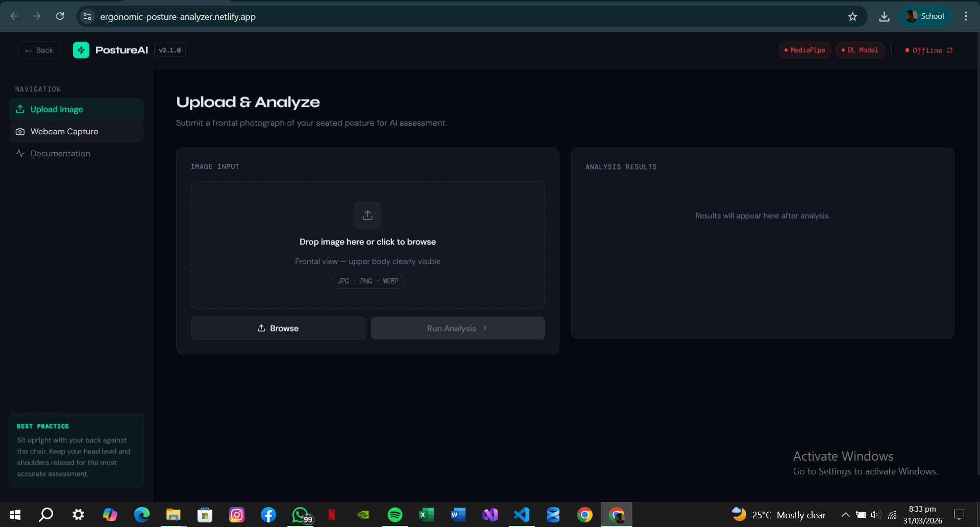Toggle the DL Model status badge
This screenshot has height=527, width=980.
point(860,50)
